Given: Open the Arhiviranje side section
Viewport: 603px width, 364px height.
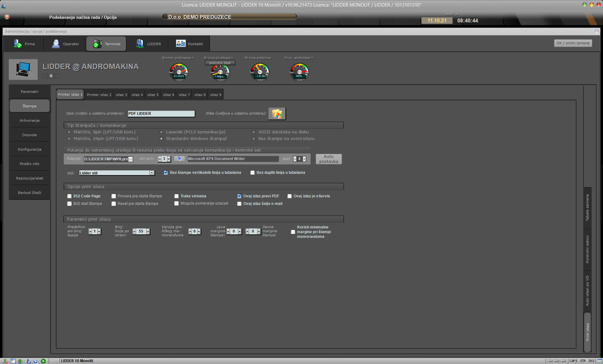Looking at the screenshot, I should pos(30,120).
